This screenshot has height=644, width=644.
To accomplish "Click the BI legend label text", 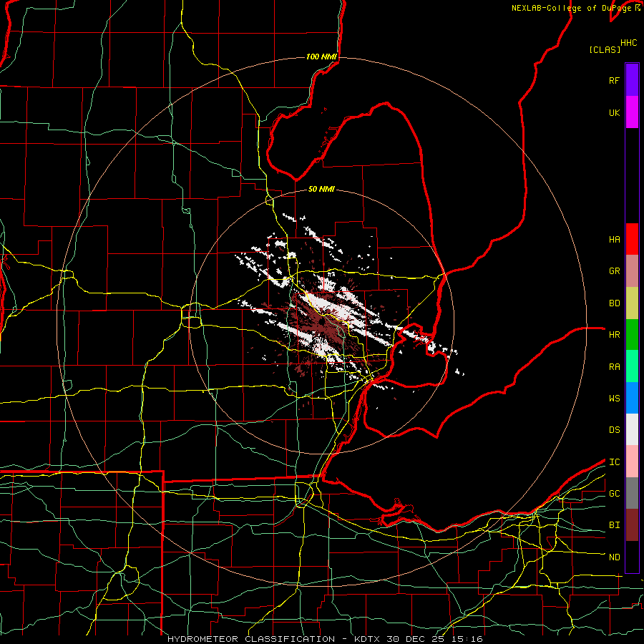I will 614,525.
